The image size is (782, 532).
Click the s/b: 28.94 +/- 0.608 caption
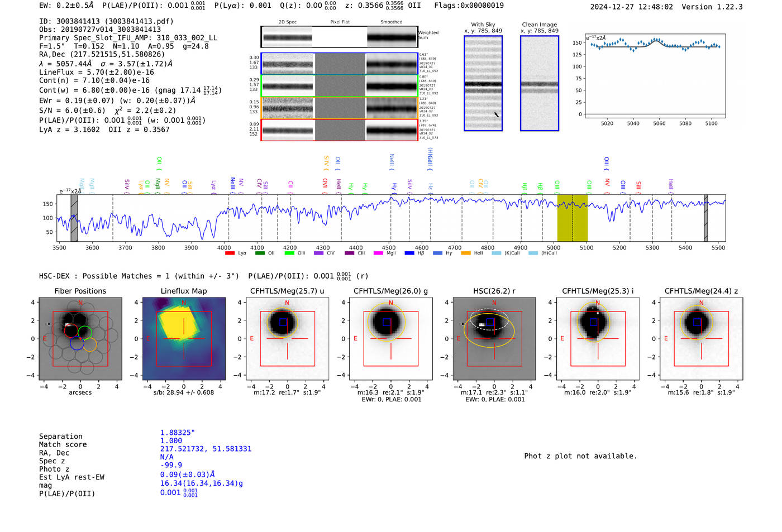[184, 392]
